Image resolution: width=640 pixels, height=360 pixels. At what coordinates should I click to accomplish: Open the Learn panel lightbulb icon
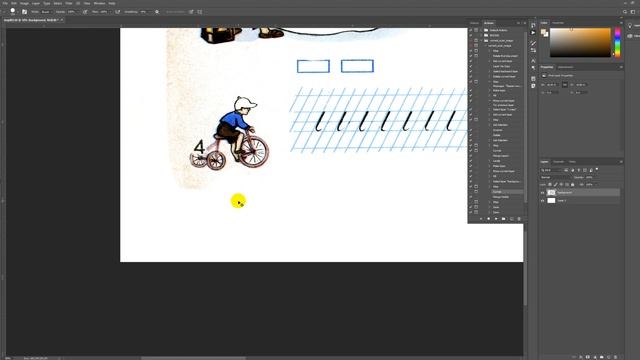point(630,26)
